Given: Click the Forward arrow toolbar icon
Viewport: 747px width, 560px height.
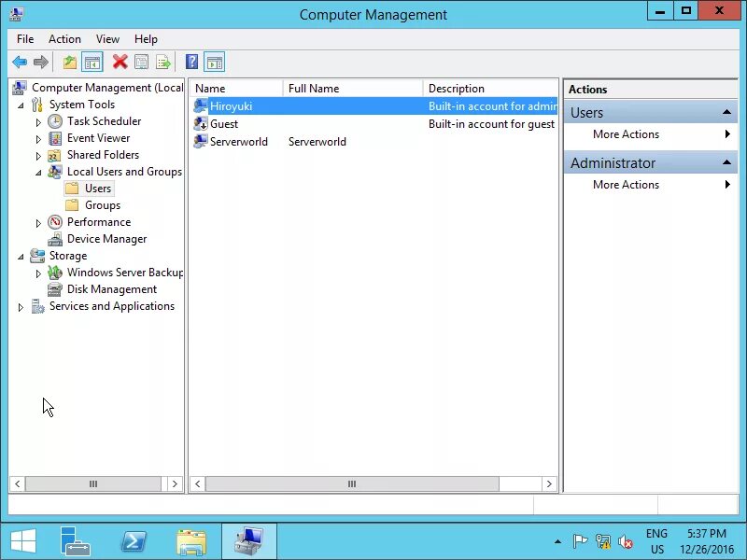Looking at the screenshot, I should pos(41,62).
